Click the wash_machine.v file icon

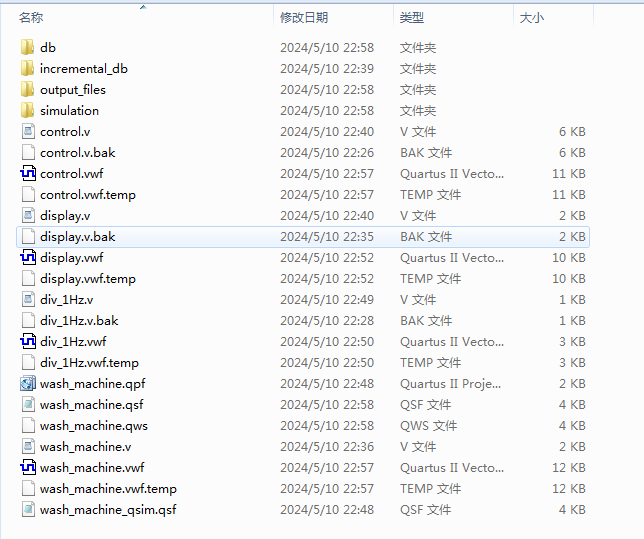click(x=28, y=446)
